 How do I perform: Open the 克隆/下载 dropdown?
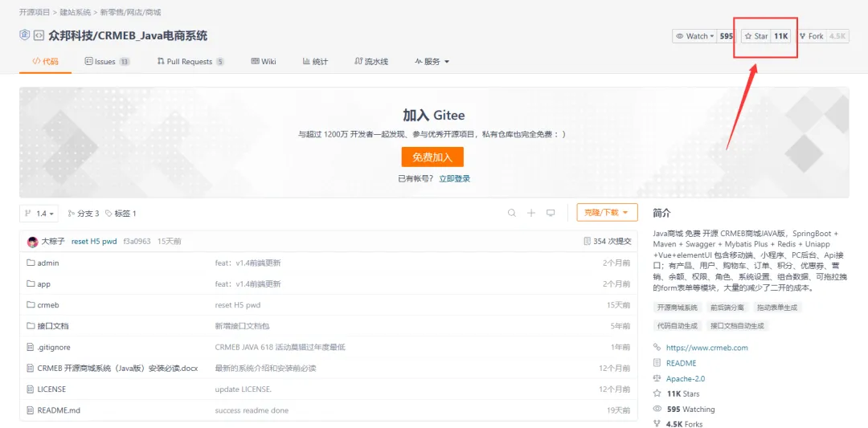(607, 212)
